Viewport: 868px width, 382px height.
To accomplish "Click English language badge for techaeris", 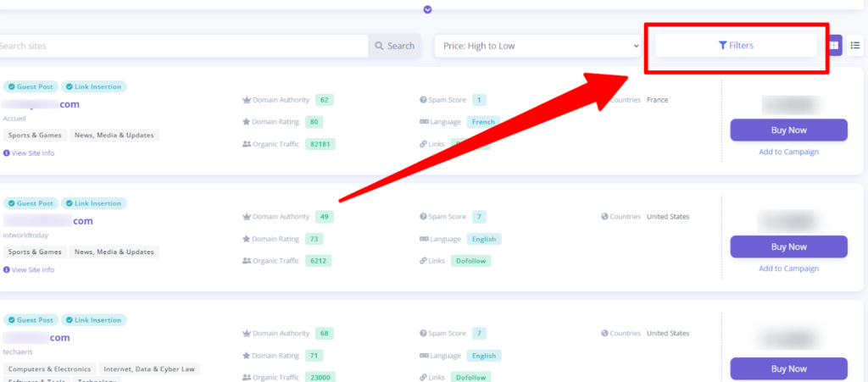I will tap(484, 356).
